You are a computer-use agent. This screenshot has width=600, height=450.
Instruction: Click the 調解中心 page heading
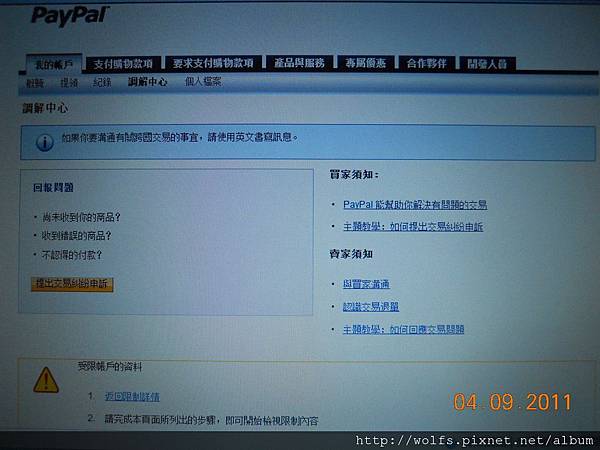click(45, 108)
